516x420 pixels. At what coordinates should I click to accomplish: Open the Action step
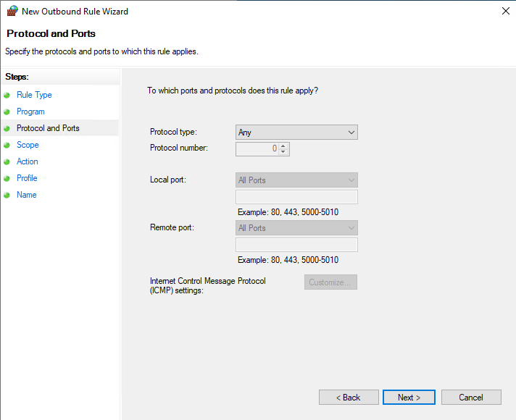coord(28,161)
